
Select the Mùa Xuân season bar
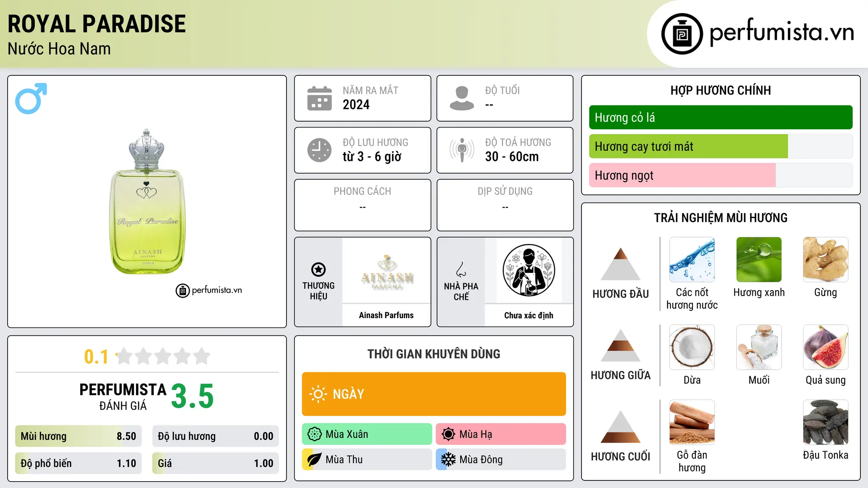tap(367, 434)
